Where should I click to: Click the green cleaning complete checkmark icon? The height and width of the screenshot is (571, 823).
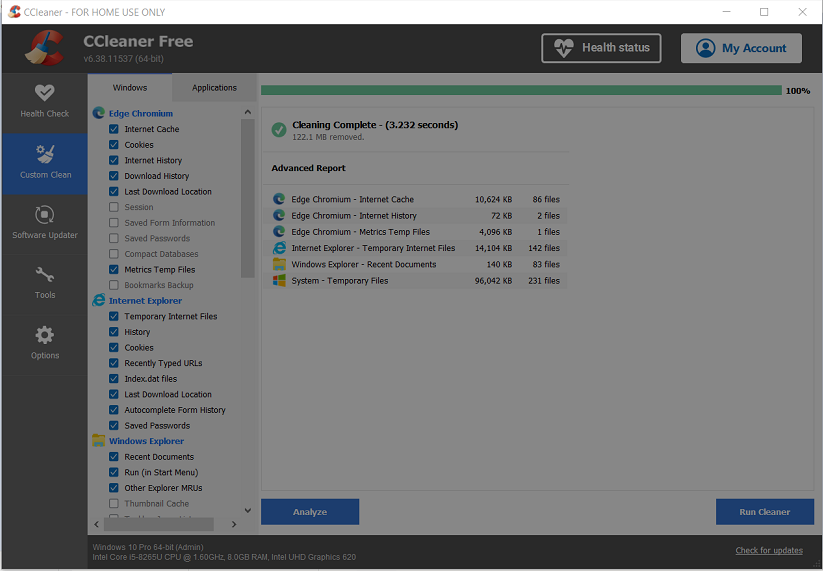pyautogui.click(x=279, y=129)
